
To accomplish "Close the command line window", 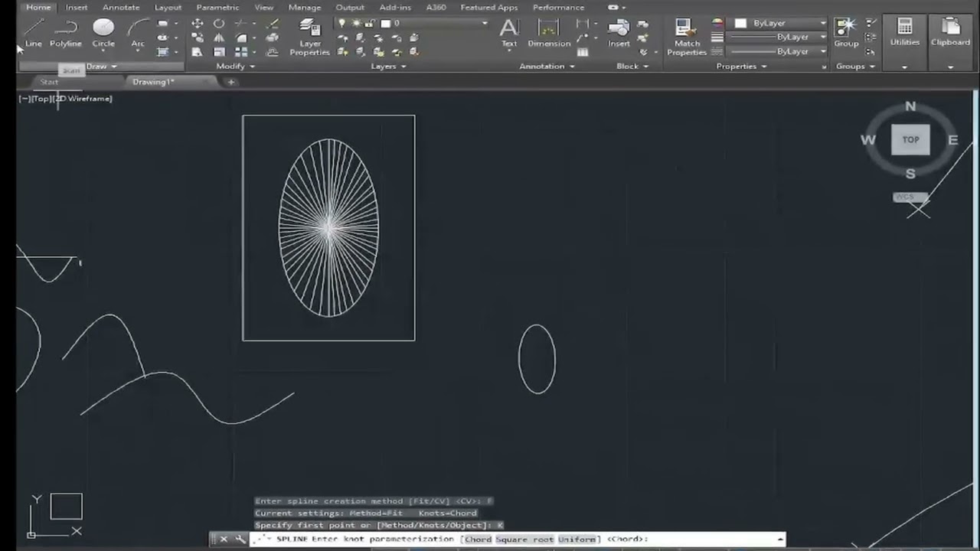I will click(224, 540).
